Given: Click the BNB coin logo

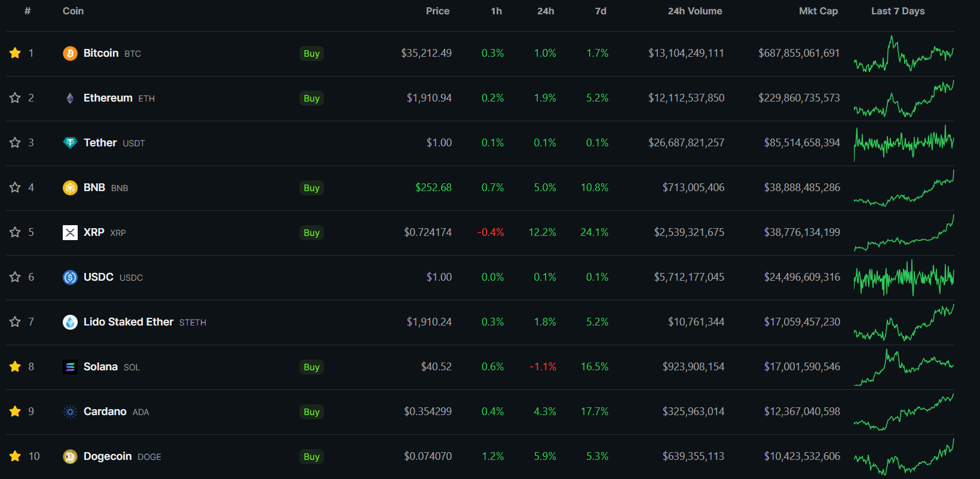Looking at the screenshot, I should [x=70, y=188].
